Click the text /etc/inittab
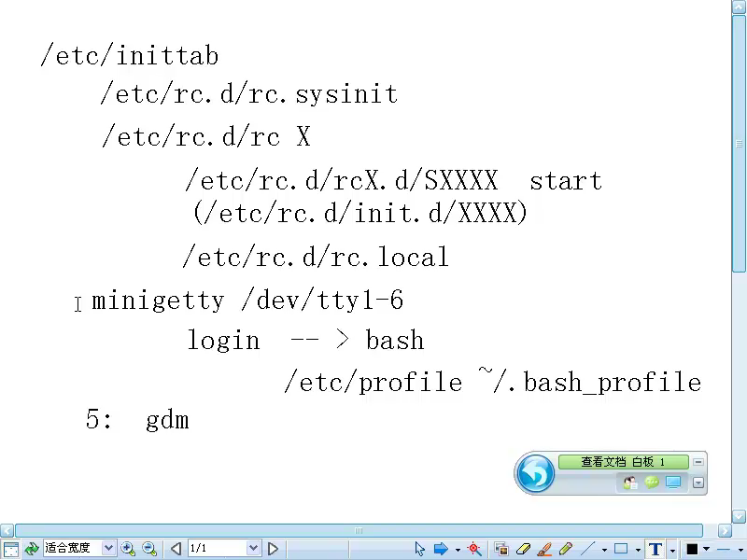 tap(130, 55)
